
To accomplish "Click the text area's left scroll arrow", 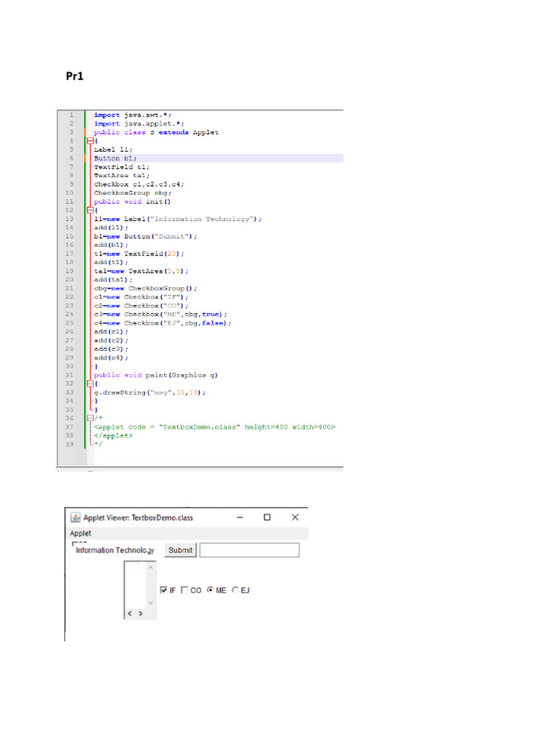I will tap(130, 614).
